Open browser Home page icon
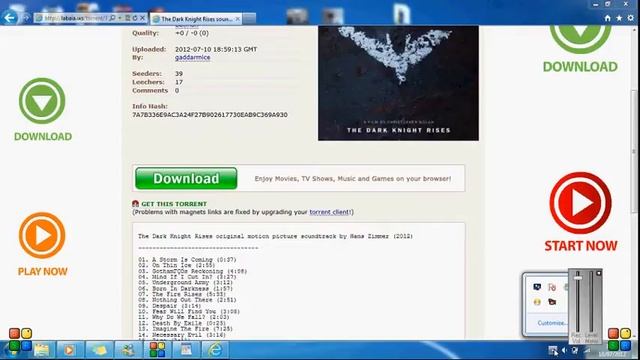 [x=607, y=18]
